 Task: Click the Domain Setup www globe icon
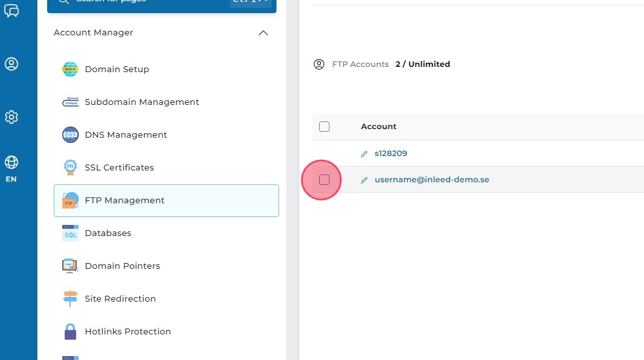(x=70, y=70)
